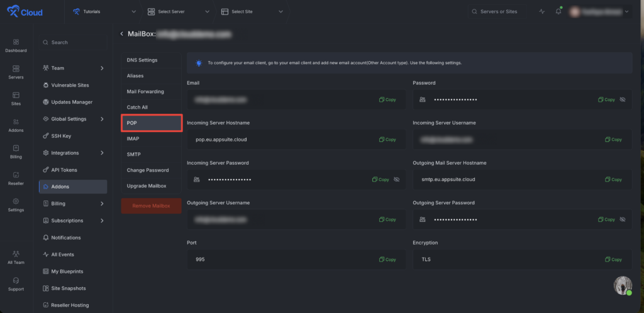Screen dimensions: 644x313
Task: Click the Remove Mailbox button
Action: point(151,206)
